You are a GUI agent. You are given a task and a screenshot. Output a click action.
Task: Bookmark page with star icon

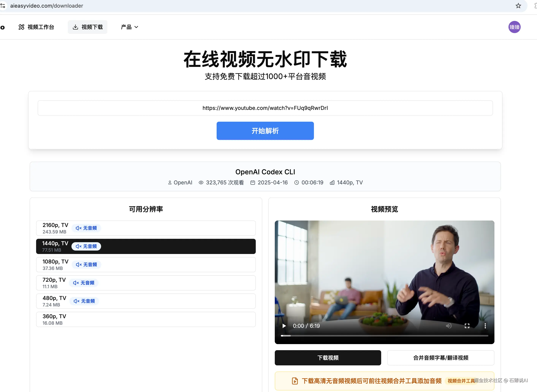coord(518,6)
